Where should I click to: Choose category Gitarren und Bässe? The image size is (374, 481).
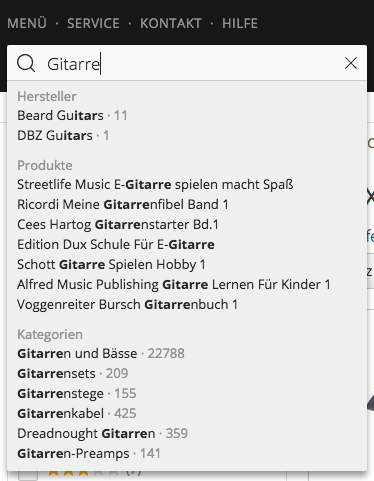click(101, 353)
